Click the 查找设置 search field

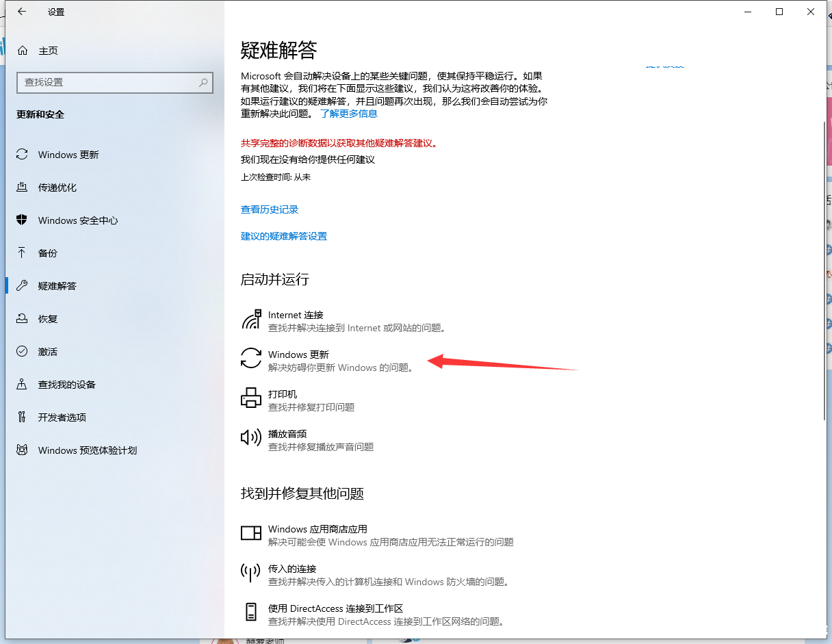point(115,82)
